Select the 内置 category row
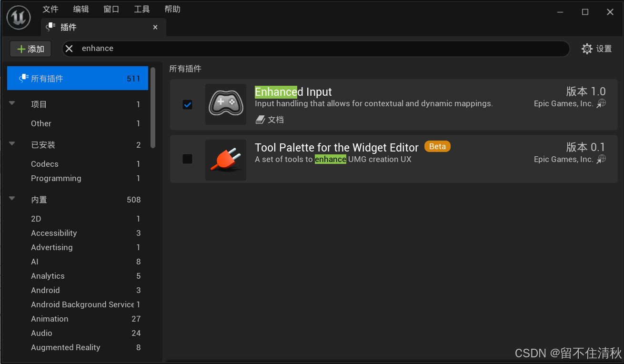The width and height of the screenshot is (624, 364). (x=78, y=200)
